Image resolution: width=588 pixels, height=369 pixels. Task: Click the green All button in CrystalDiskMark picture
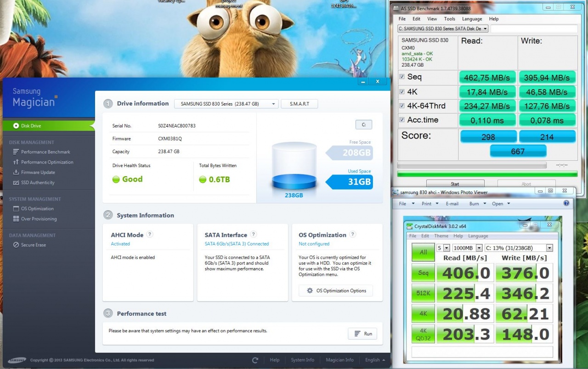[x=423, y=252]
